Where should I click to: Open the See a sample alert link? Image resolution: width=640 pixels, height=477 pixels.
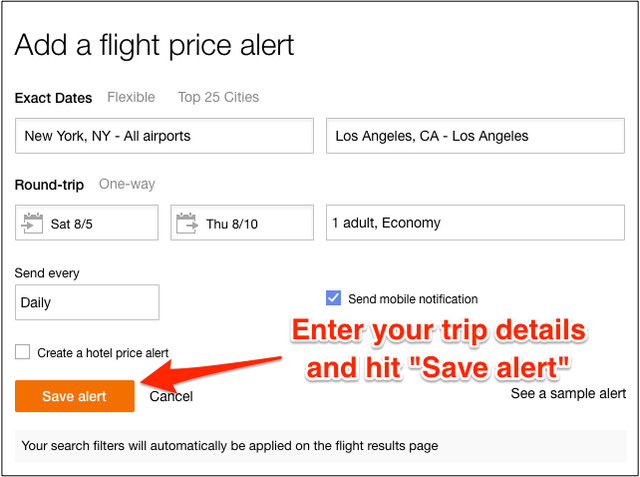click(x=568, y=393)
